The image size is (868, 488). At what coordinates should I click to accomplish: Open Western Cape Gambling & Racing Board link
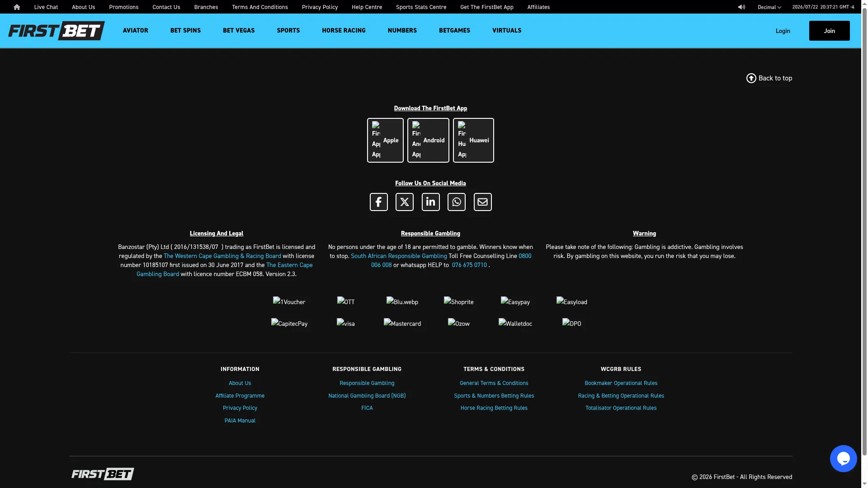222,256
